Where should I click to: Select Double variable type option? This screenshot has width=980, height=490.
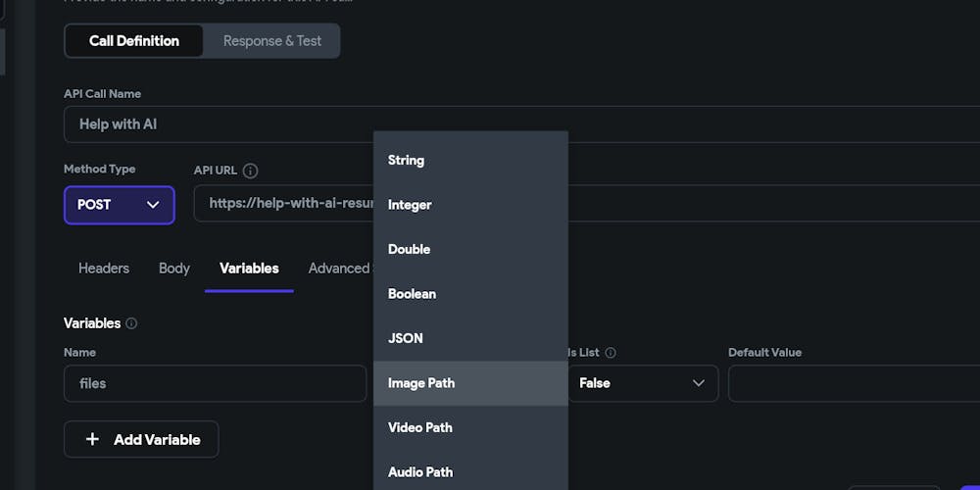(410, 249)
